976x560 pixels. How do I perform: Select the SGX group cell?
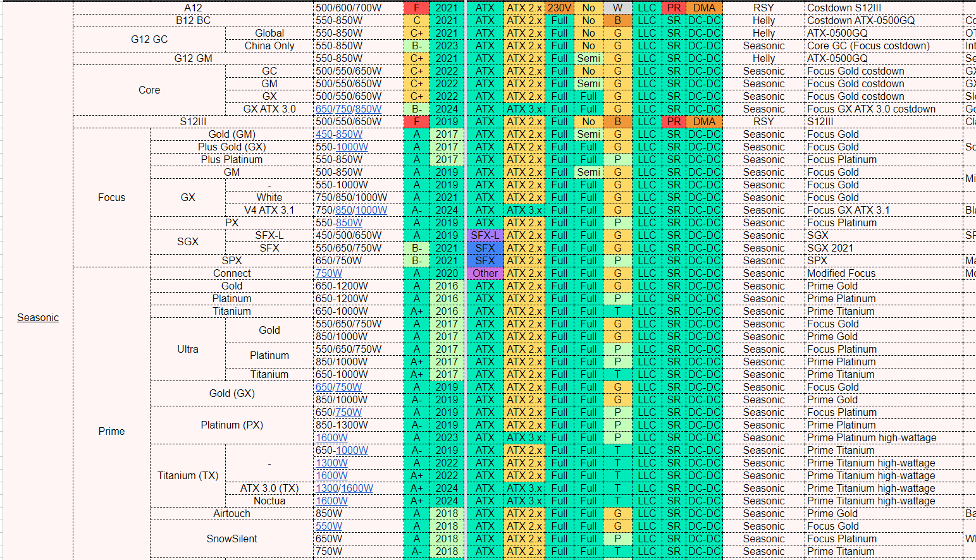click(x=188, y=241)
